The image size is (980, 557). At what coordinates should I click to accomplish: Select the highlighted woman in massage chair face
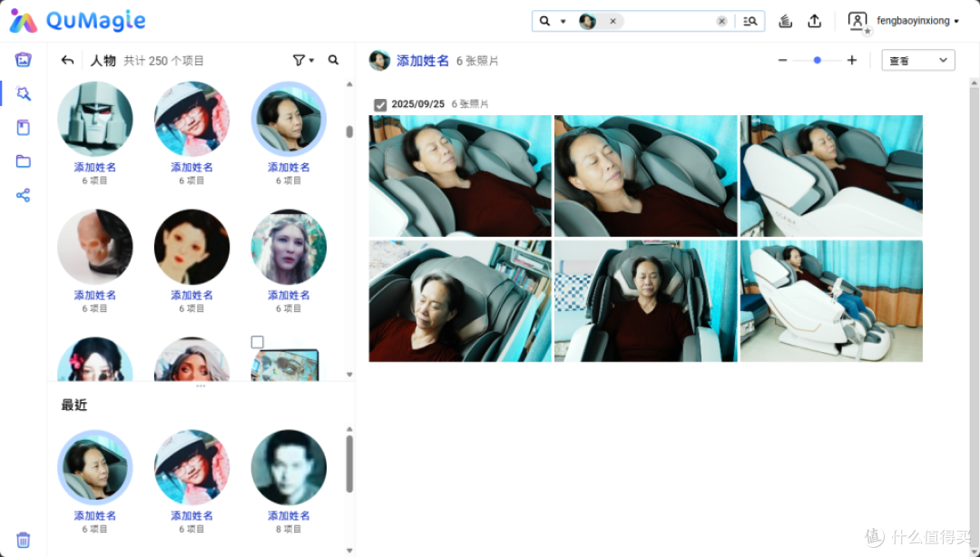pyautogui.click(x=289, y=119)
